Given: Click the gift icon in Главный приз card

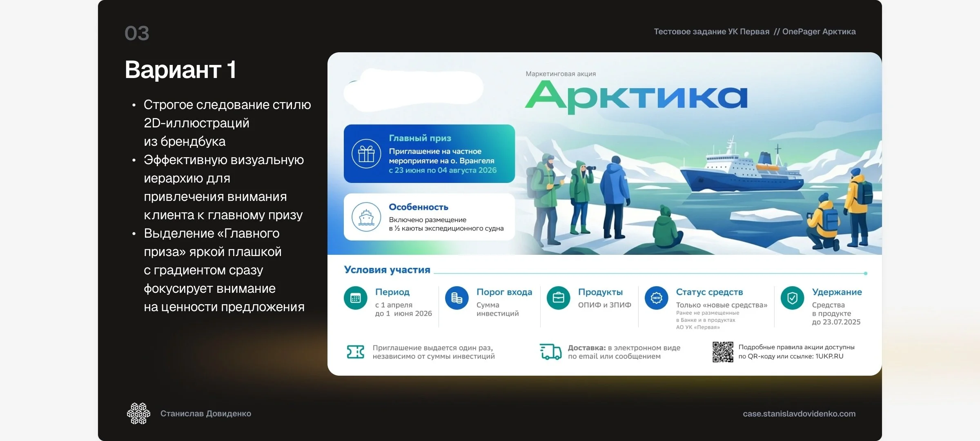Looking at the screenshot, I should (x=366, y=154).
